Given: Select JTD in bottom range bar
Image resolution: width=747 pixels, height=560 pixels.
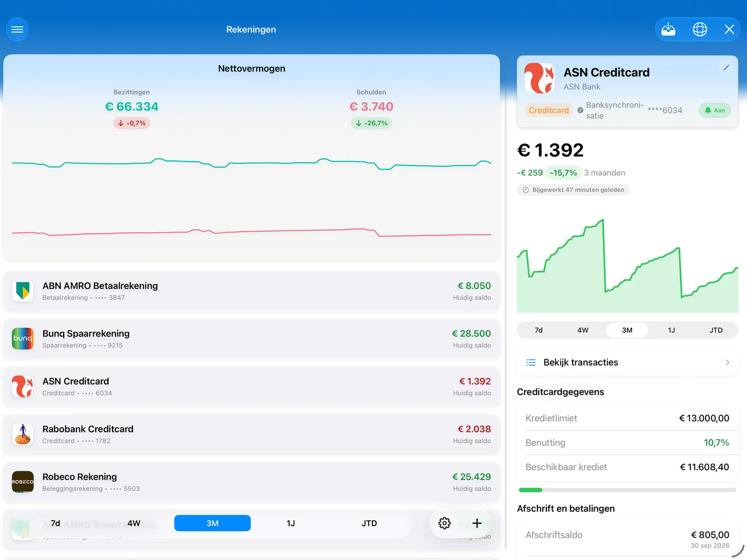Looking at the screenshot, I should [x=369, y=523].
